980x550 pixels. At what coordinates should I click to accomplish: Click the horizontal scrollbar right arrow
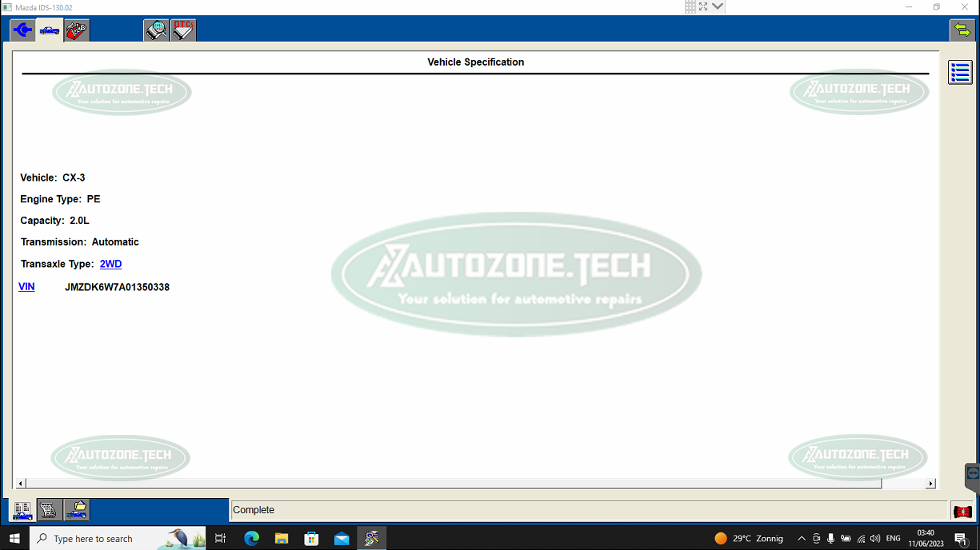click(x=930, y=484)
